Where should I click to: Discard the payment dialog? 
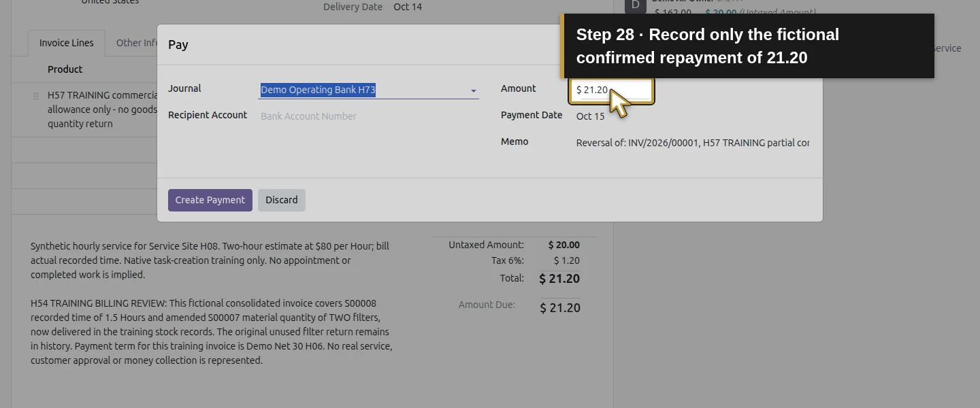(282, 200)
